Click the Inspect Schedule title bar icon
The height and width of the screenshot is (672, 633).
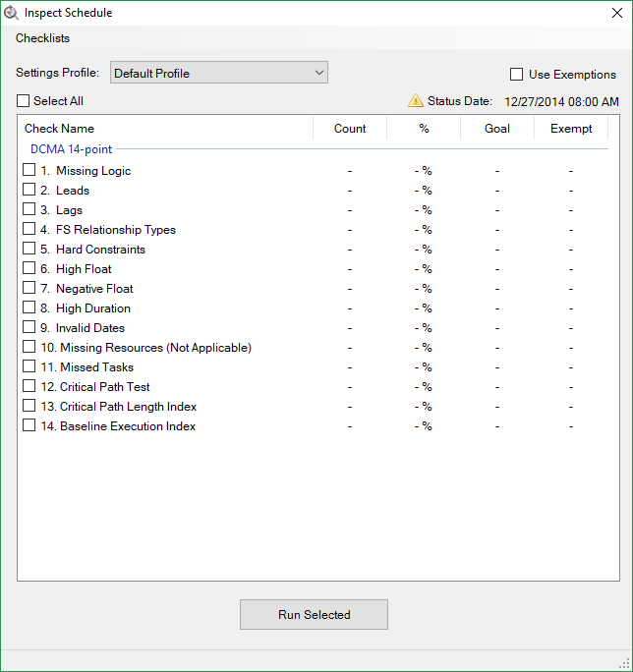pyautogui.click(x=11, y=13)
